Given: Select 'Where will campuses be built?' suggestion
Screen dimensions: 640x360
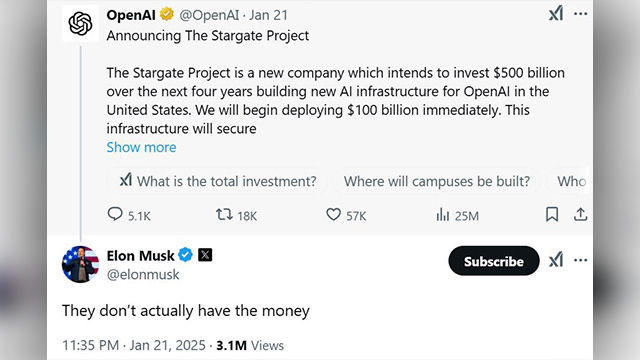Looking at the screenshot, I should pos(437,181).
